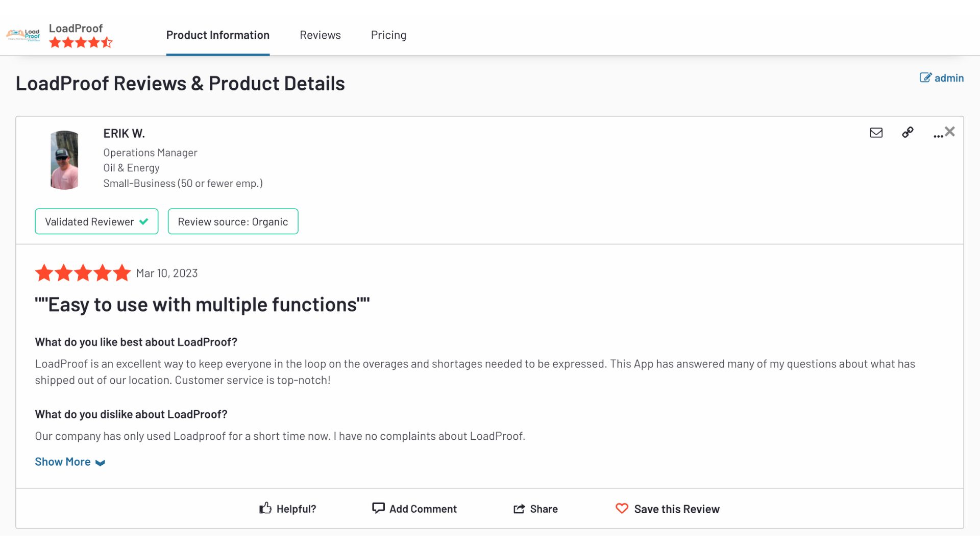Click the Add Comment speech bubble icon
980x551 pixels.
coord(378,508)
